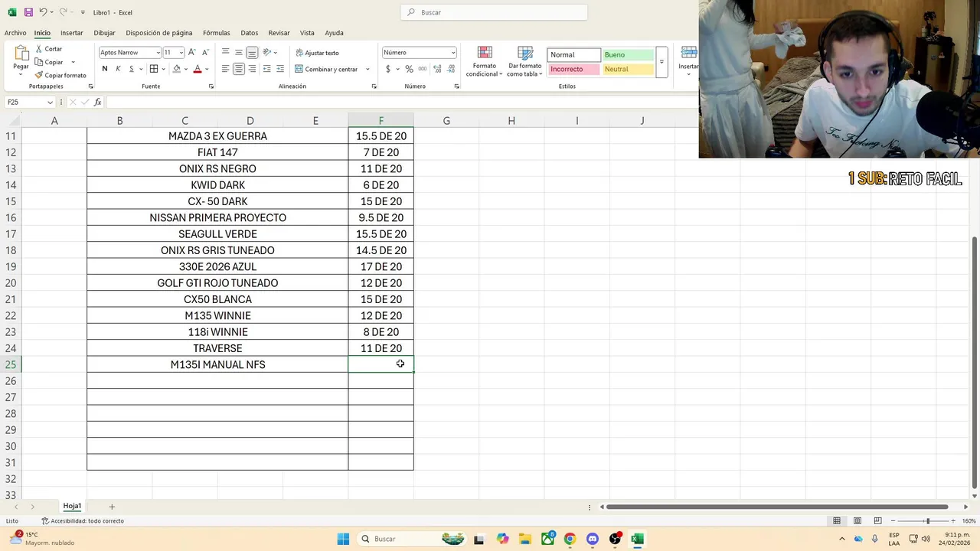Decrease indent icon
This screenshot has height=551, width=980.
[266, 69]
